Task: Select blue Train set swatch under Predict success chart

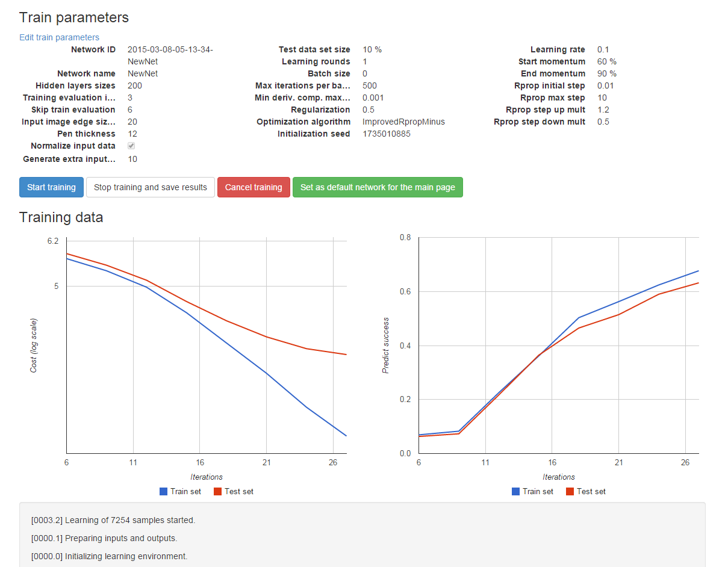Action: pos(515,492)
